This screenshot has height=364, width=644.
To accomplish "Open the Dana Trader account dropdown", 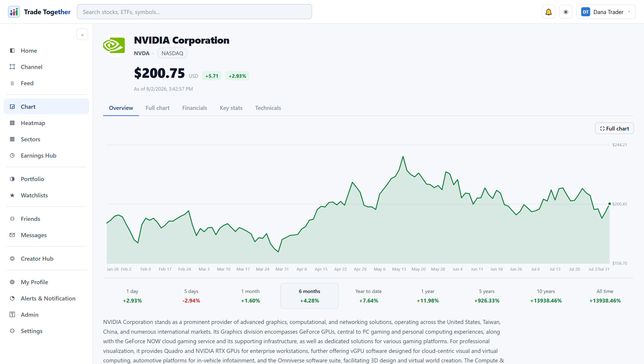I will tap(606, 12).
